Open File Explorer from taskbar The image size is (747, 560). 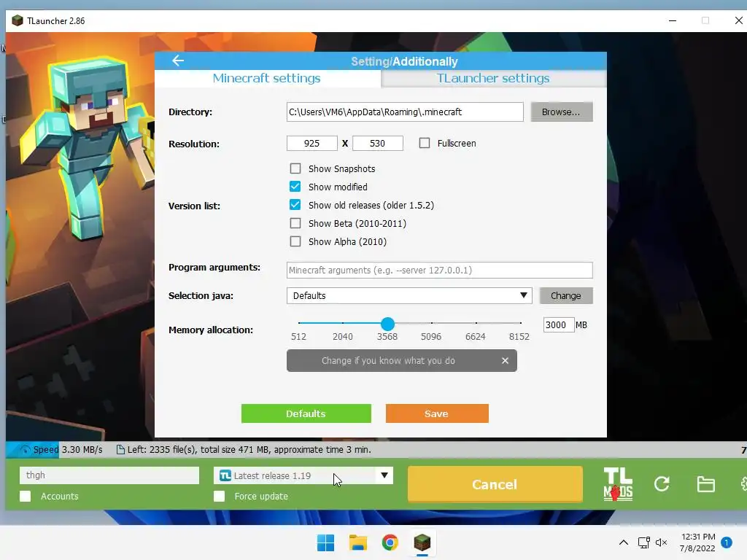(357, 542)
